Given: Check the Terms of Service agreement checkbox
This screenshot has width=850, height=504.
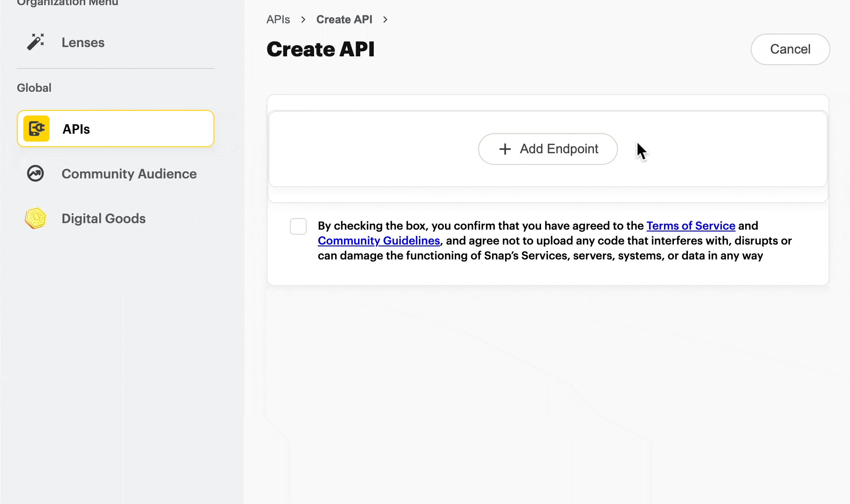Looking at the screenshot, I should (x=298, y=226).
